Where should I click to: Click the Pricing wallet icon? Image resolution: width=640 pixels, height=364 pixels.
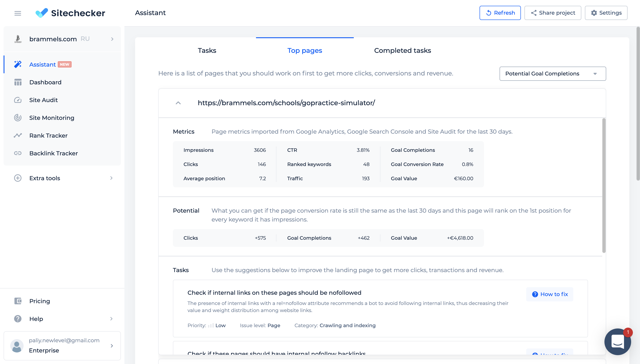[x=18, y=301]
